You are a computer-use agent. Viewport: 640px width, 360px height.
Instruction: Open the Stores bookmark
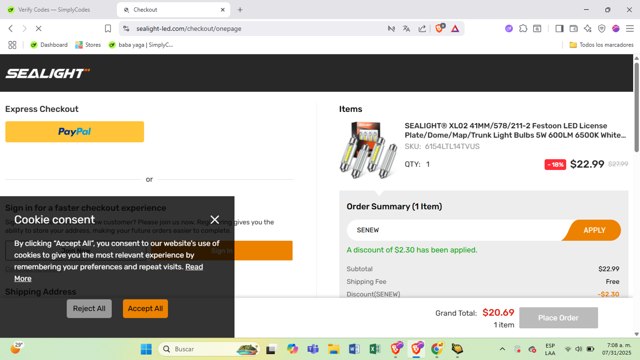(x=88, y=45)
